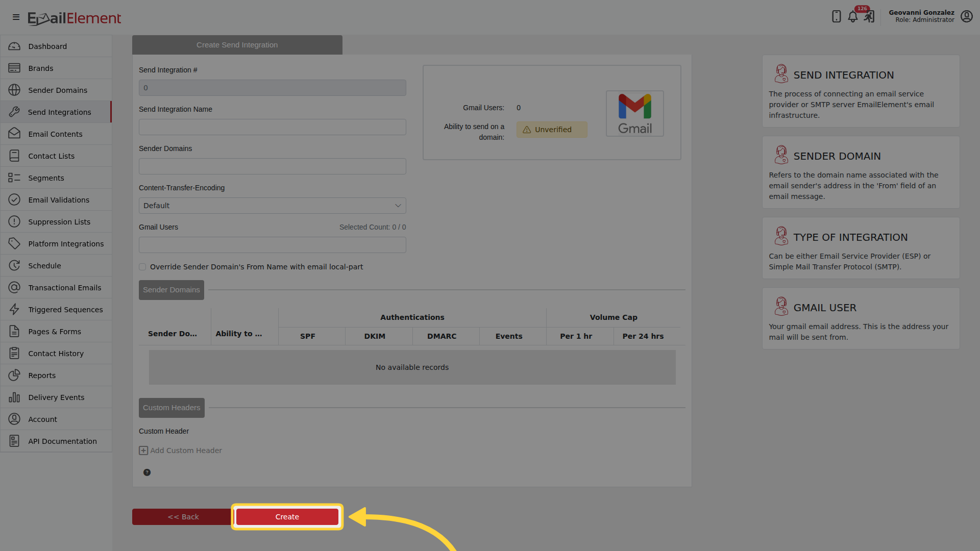Viewport: 980px width, 551px height.
Task: Click the Gmail logo thumbnail
Action: point(635,114)
